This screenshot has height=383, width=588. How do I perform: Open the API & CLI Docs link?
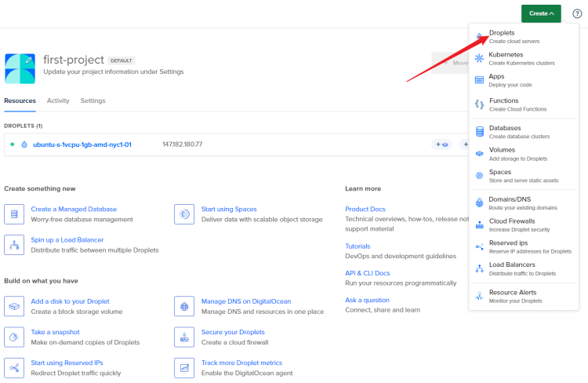368,273
